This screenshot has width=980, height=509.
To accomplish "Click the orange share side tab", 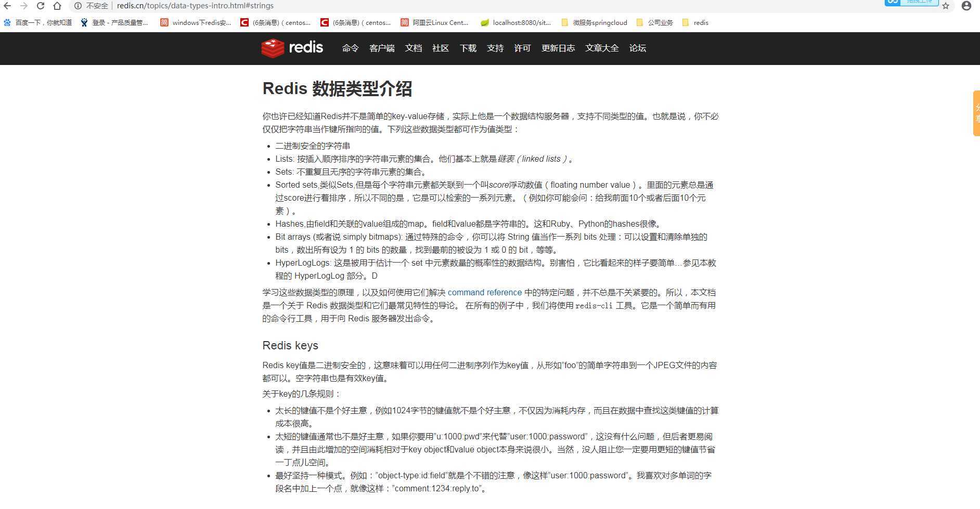I will pyautogui.click(x=976, y=113).
